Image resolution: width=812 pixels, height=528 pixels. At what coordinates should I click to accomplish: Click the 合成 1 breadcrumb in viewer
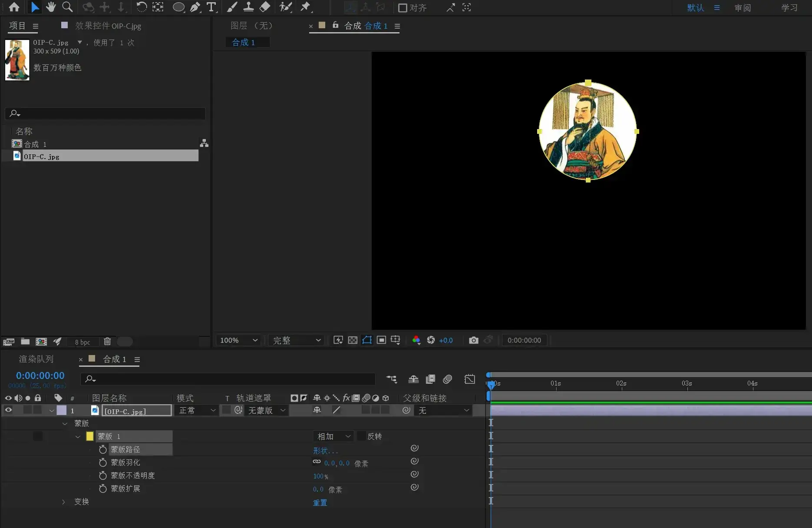(244, 42)
